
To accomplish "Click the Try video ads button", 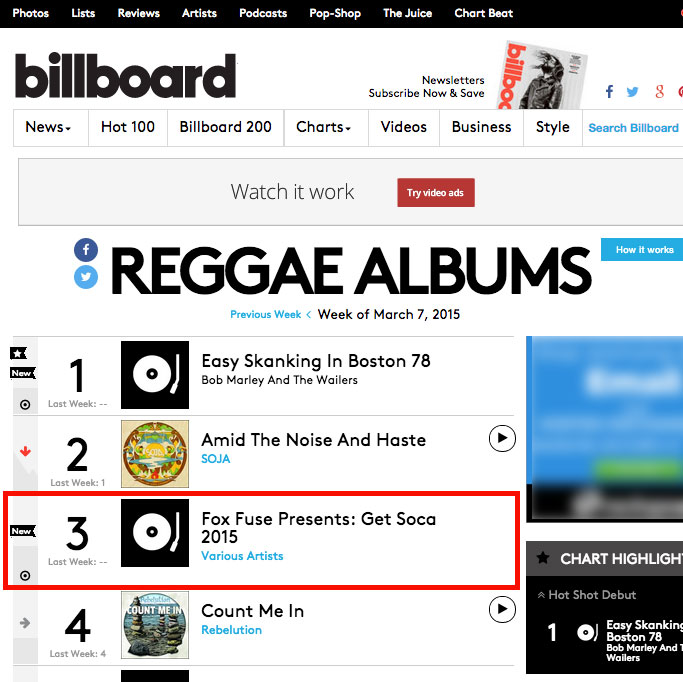I will [435, 193].
